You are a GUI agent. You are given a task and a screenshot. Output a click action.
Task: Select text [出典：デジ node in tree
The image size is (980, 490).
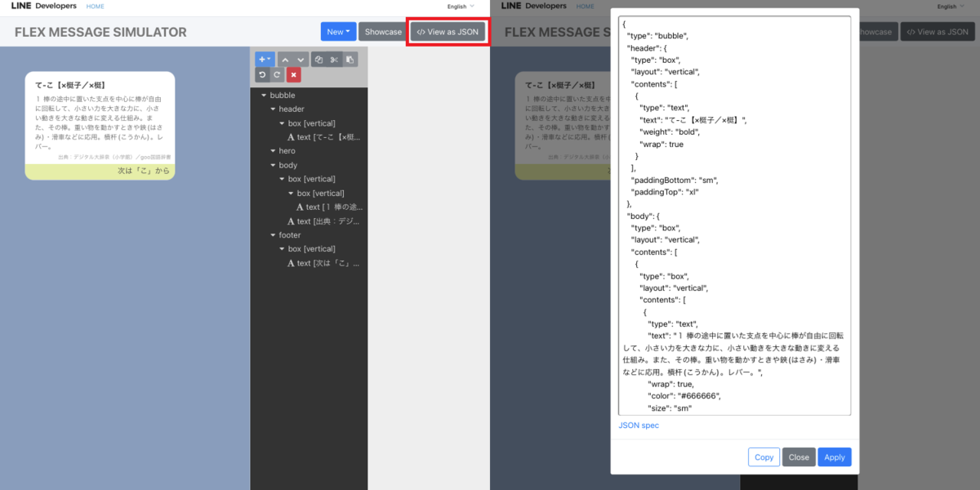[323, 221]
